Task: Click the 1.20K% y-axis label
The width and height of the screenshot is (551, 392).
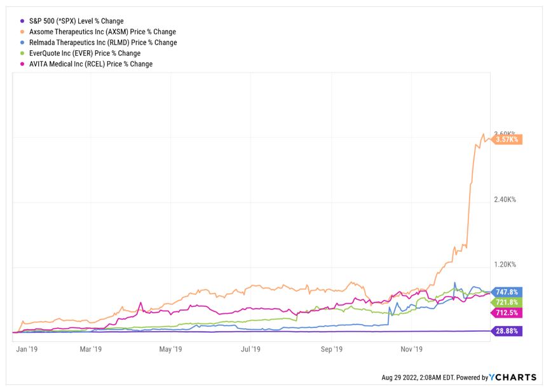Action: 505,264
